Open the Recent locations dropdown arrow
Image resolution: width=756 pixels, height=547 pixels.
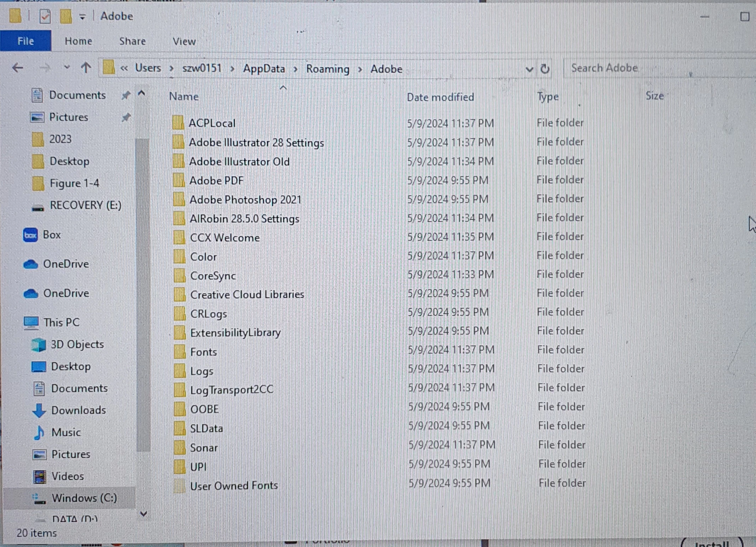click(x=67, y=67)
